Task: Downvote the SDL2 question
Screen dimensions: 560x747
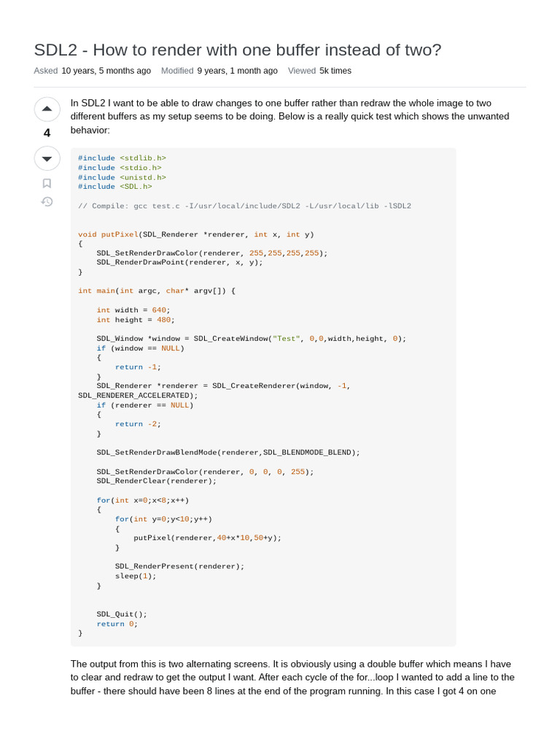Action: pyautogui.click(x=47, y=158)
